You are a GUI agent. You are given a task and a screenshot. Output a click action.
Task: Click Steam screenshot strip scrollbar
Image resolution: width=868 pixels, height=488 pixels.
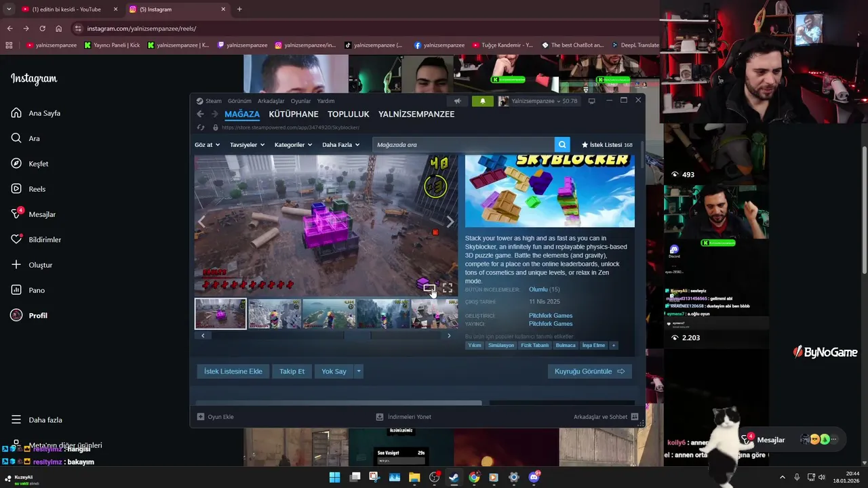[x=325, y=335]
